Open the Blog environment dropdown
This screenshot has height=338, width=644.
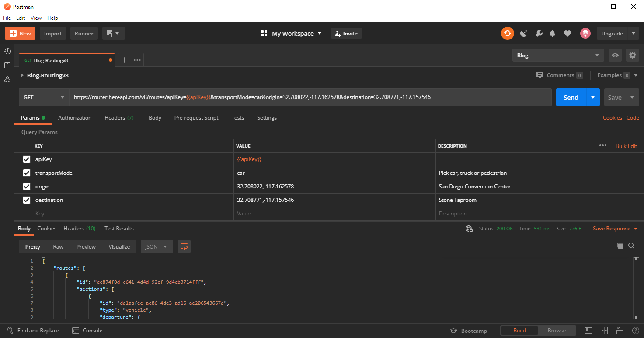558,55
